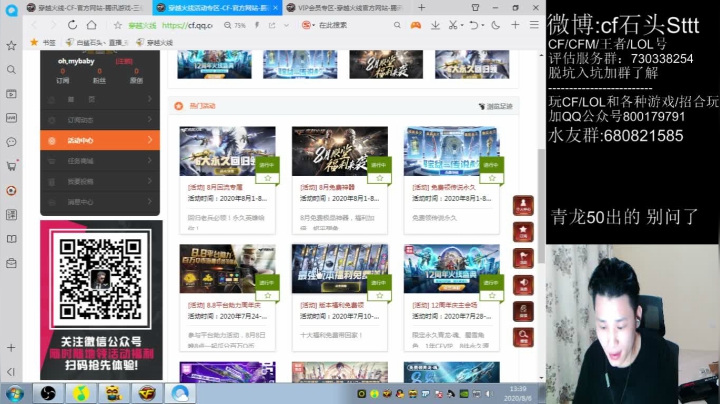720x404 pixels.
Task: Bookmark this page with the star icon
Action: click(x=118, y=25)
